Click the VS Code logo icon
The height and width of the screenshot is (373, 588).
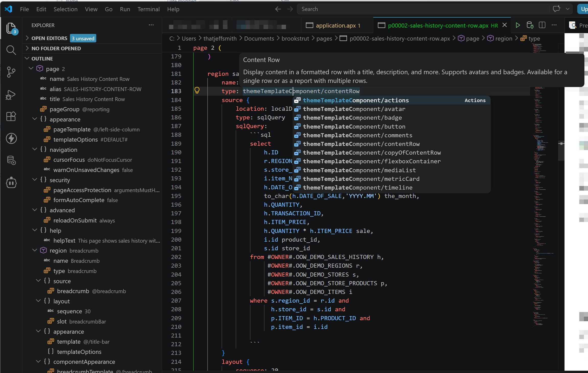point(8,9)
